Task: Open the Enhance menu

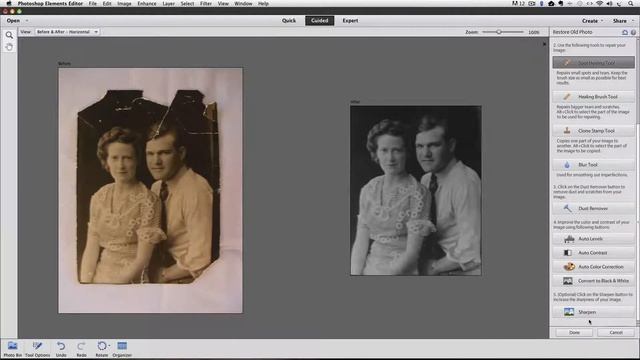Action: coord(147,3)
